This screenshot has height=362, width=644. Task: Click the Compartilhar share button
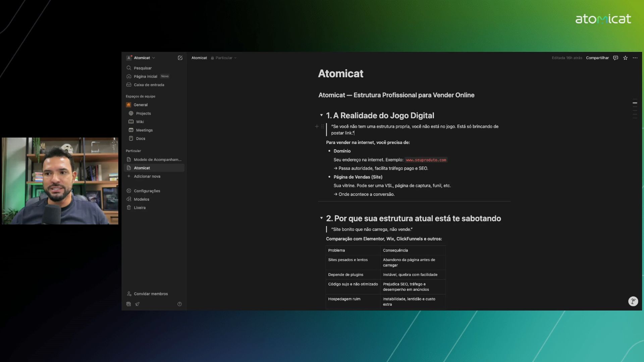[x=597, y=58]
